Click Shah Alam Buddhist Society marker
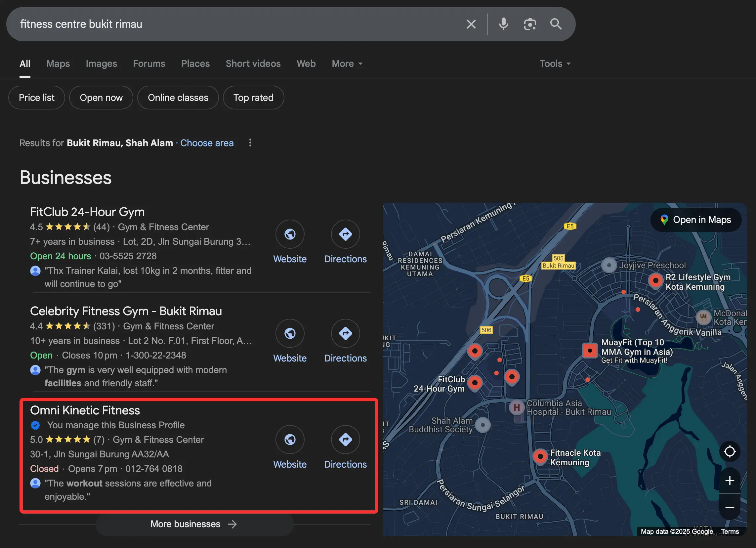This screenshot has height=548, width=756. (x=482, y=425)
